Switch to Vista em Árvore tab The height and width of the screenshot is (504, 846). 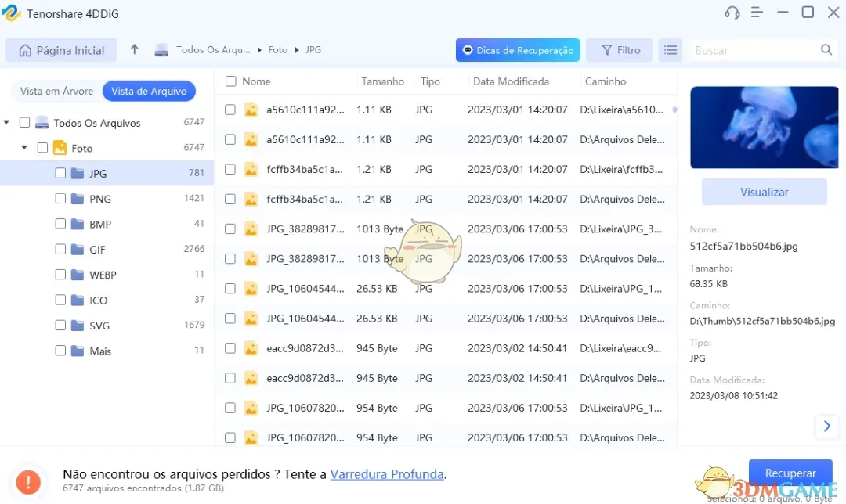tap(57, 91)
